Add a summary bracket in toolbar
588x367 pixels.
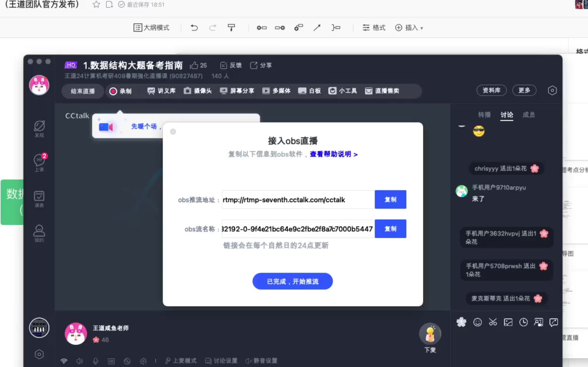click(336, 28)
